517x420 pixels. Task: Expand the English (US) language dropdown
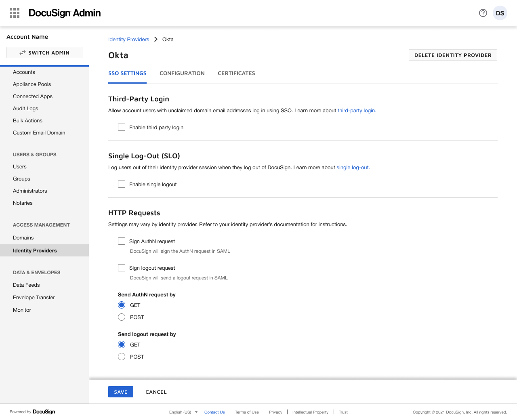(183, 412)
